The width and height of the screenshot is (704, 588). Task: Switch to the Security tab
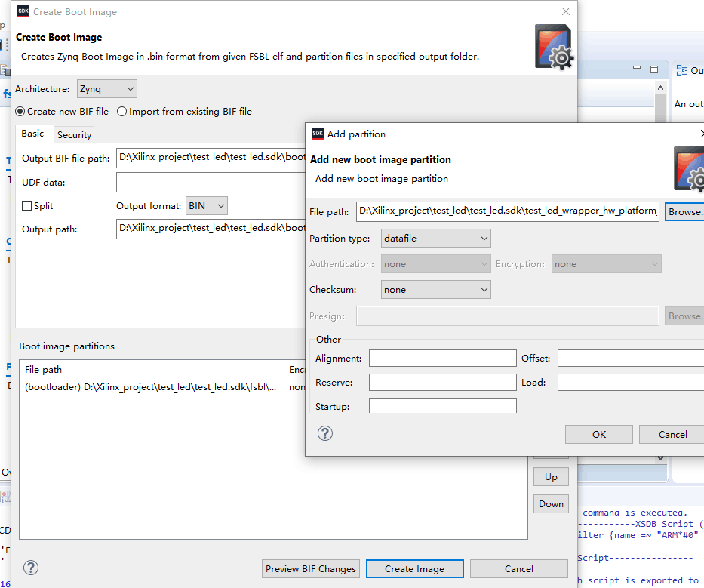(74, 135)
